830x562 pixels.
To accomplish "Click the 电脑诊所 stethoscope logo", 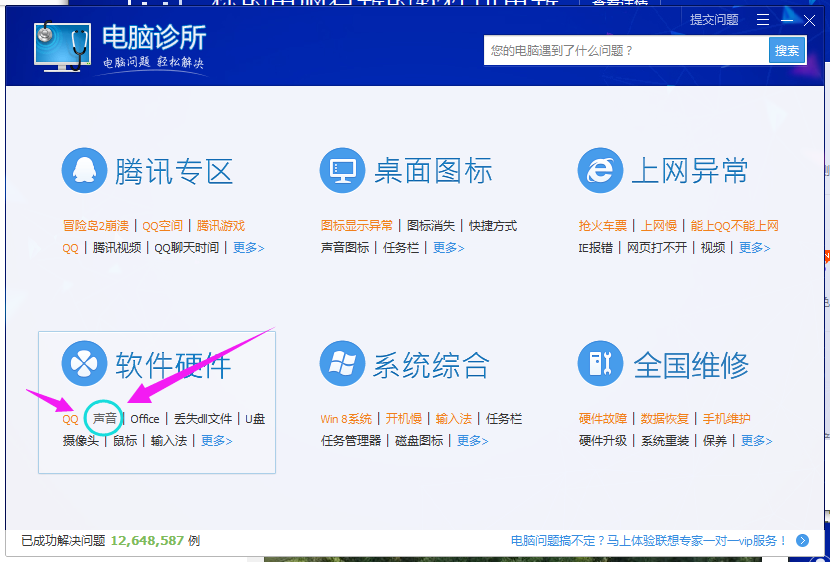I will (x=61, y=47).
